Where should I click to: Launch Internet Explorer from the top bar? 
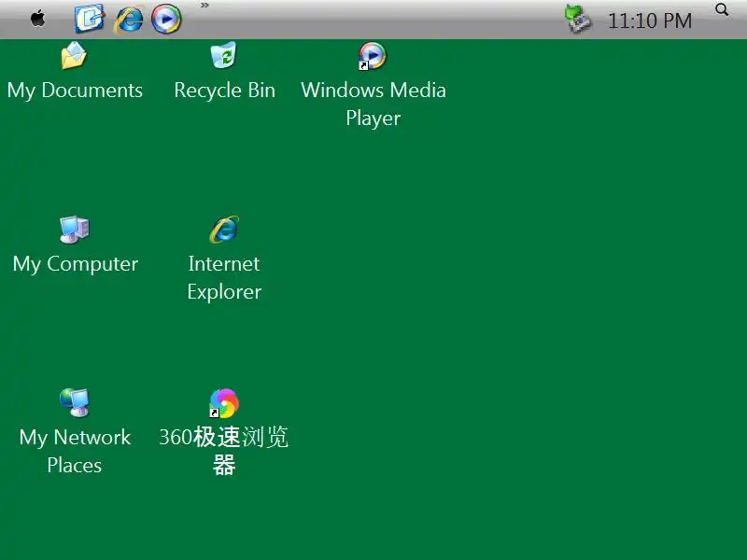pos(128,20)
